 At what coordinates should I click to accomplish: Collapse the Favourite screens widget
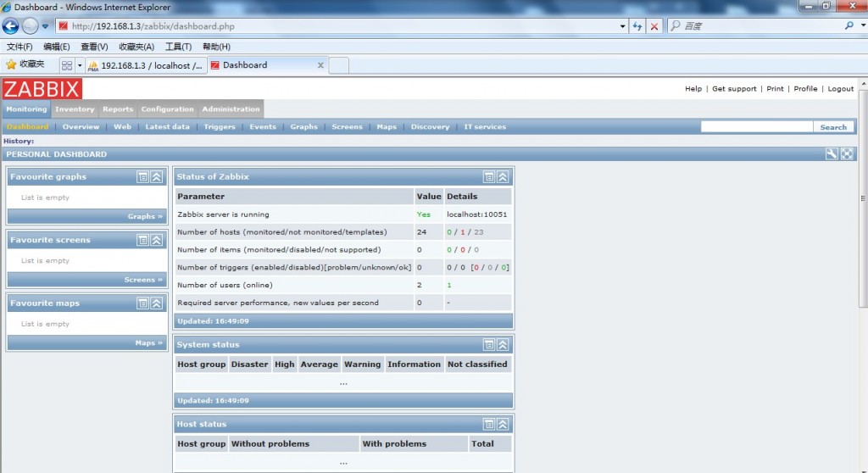point(157,240)
